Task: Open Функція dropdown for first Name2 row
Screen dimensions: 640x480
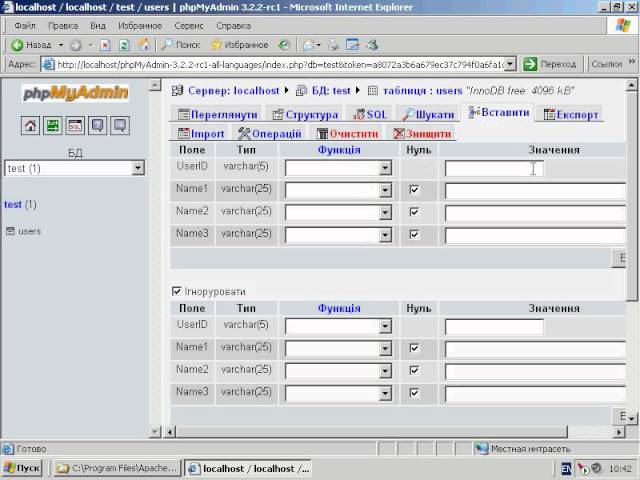Action: (339, 213)
